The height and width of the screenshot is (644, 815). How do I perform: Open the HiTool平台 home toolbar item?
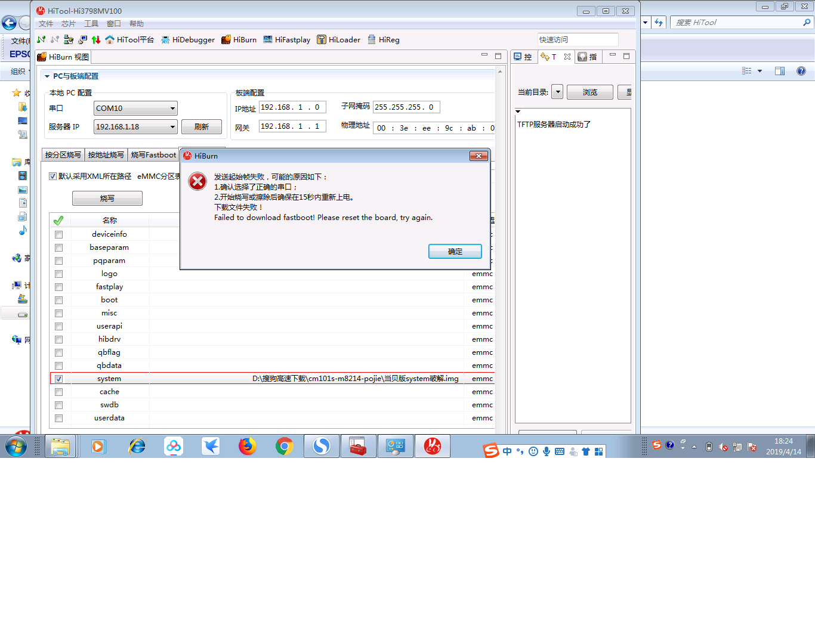tap(129, 40)
